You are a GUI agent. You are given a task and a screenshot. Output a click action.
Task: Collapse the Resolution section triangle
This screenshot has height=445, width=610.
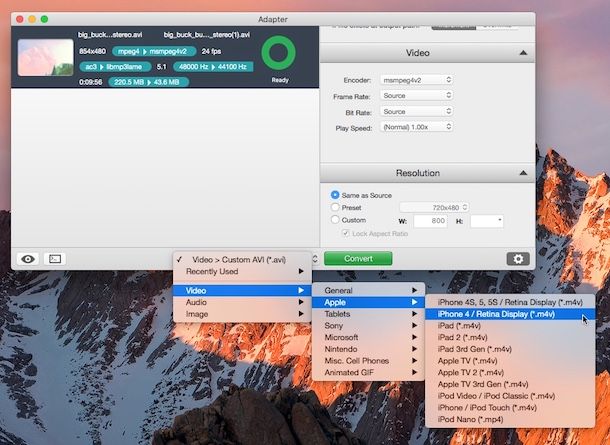tap(522, 173)
